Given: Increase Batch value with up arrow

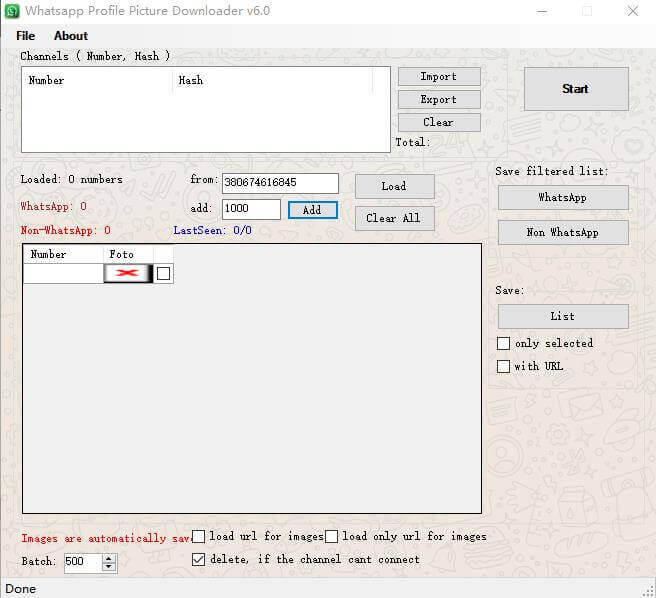Looking at the screenshot, I should pyautogui.click(x=109, y=558).
